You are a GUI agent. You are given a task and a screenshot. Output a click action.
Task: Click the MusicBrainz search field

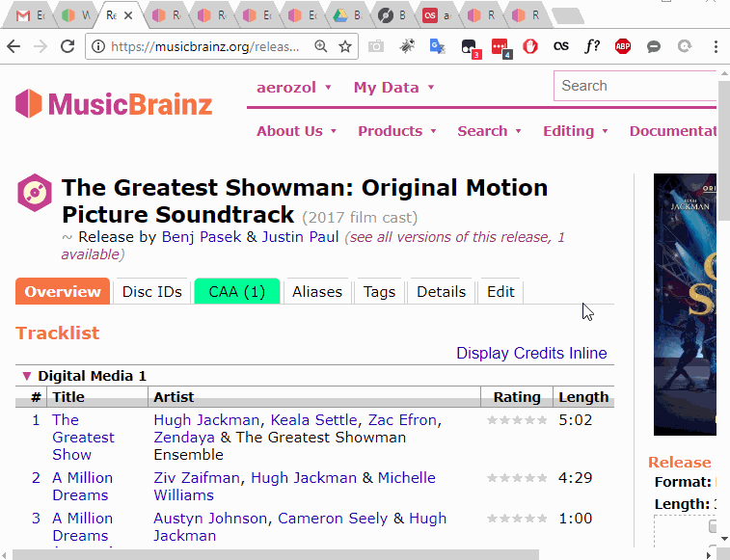[635, 86]
